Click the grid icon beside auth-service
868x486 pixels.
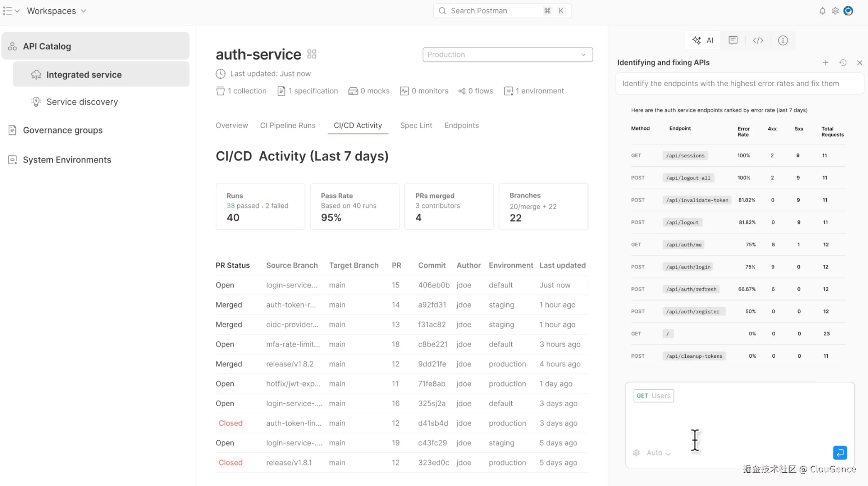pyautogui.click(x=312, y=54)
